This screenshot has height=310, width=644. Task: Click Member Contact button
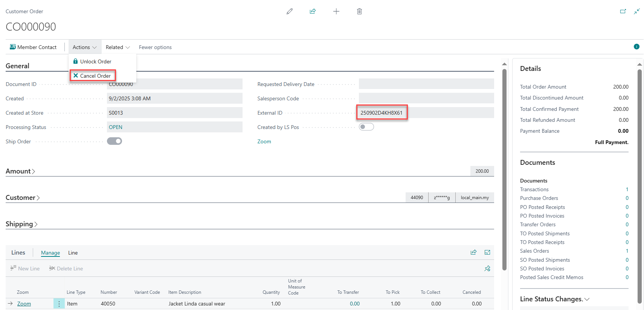(x=33, y=47)
